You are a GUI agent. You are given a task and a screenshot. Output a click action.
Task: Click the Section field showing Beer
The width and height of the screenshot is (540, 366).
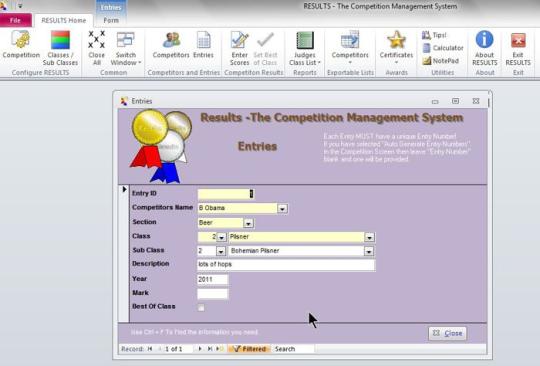pos(220,223)
